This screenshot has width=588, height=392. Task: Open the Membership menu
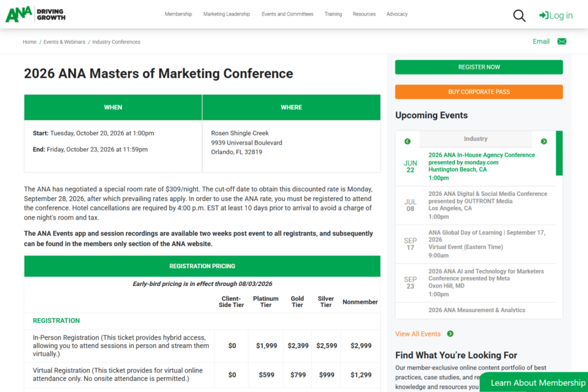(178, 14)
